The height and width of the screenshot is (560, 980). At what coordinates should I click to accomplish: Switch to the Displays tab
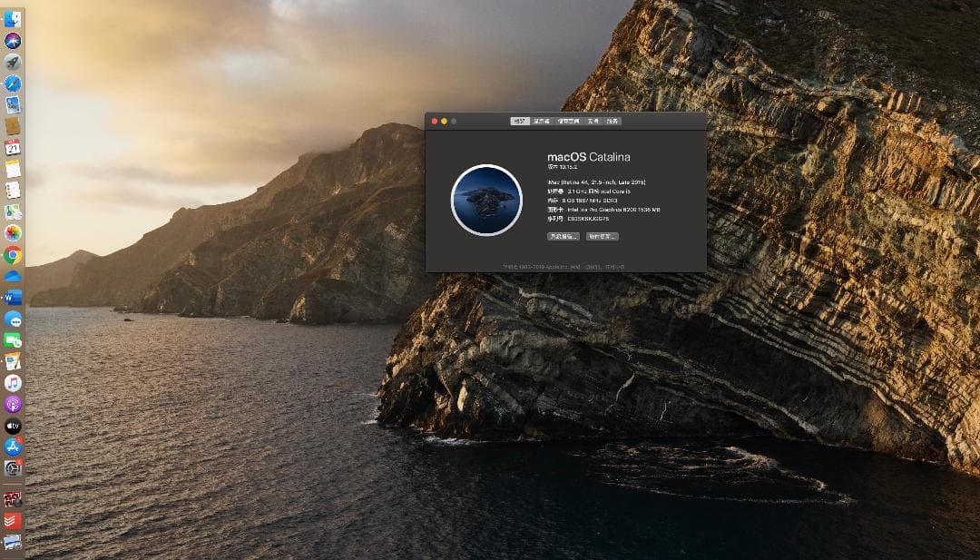tap(543, 120)
